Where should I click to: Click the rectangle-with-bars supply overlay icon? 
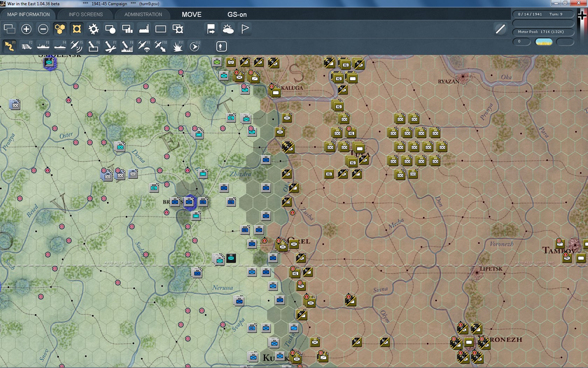pyautogui.click(x=127, y=29)
